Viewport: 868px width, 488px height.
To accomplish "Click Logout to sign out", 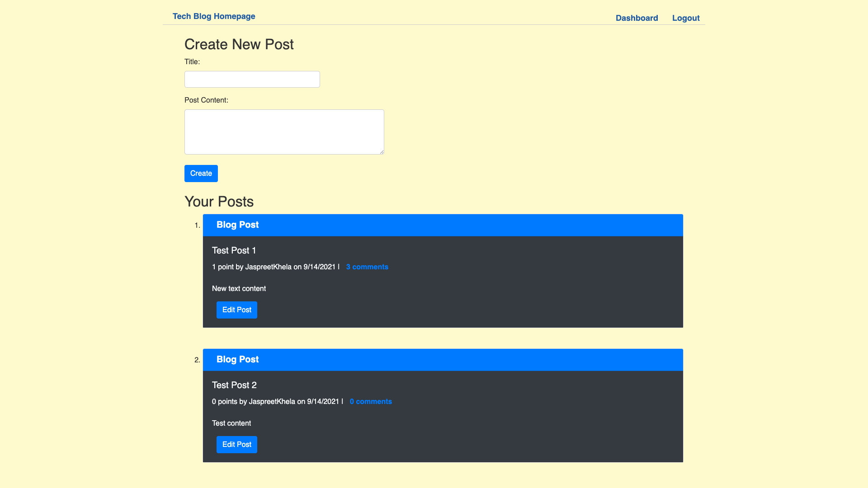I will [x=685, y=18].
